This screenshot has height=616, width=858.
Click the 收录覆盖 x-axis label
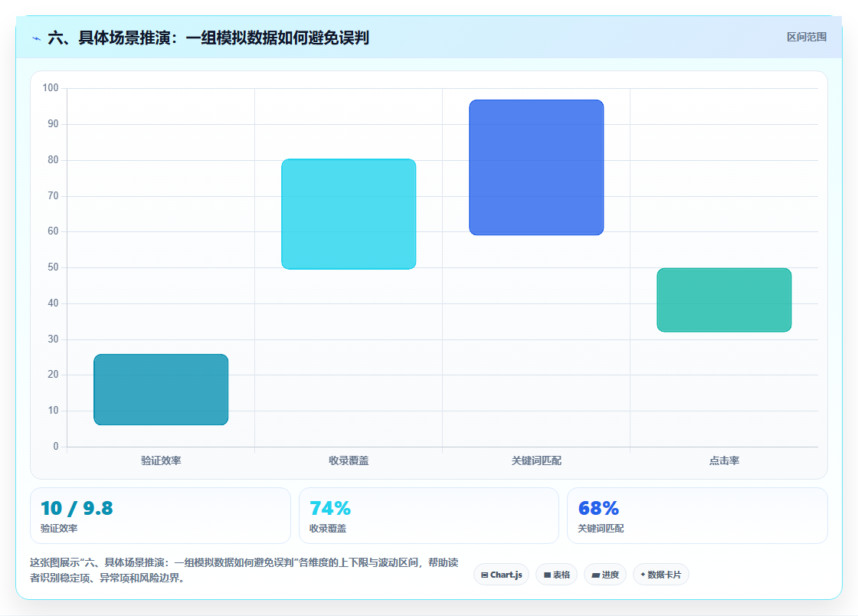[349, 460]
